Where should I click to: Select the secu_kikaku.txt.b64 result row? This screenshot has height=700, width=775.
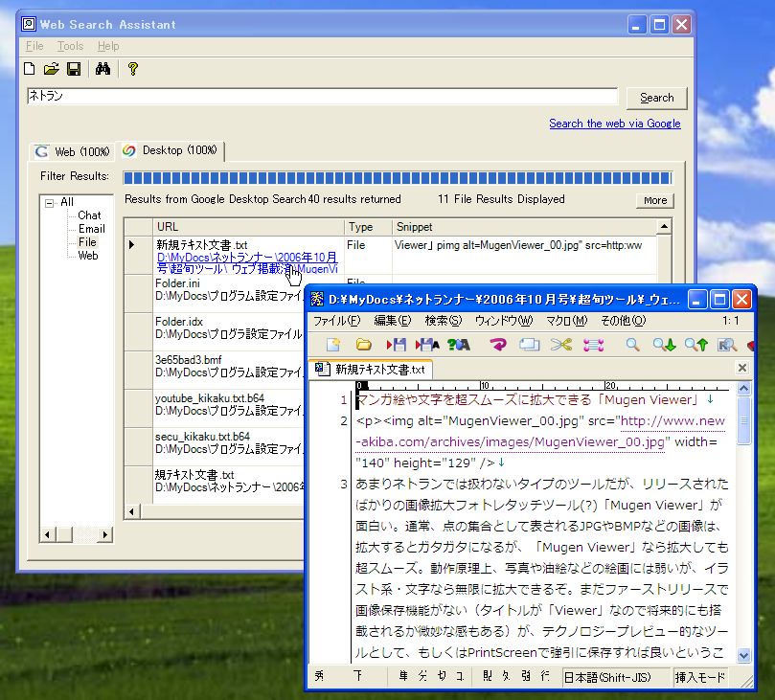(x=215, y=446)
